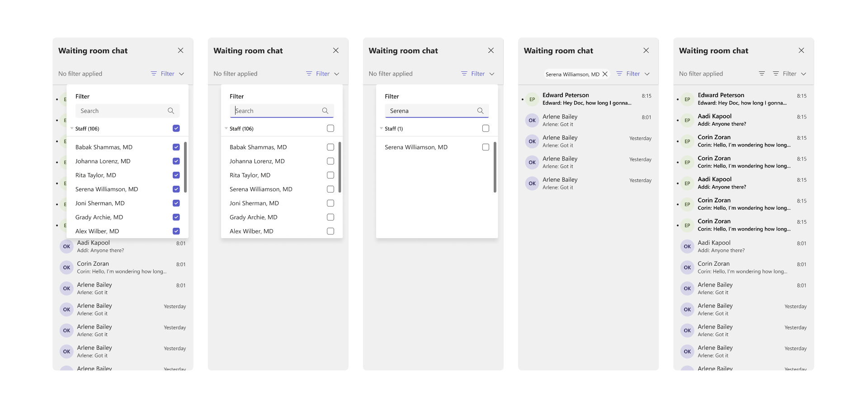Viewport: 868px width, 408px height.
Task: Click the filter lines icon in the unchecked-staff panel
Action: click(309, 74)
